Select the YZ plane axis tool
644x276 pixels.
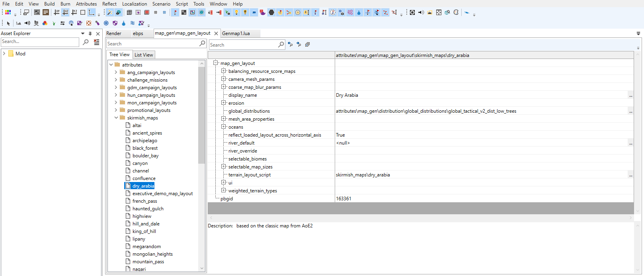click(x=74, y=12)
